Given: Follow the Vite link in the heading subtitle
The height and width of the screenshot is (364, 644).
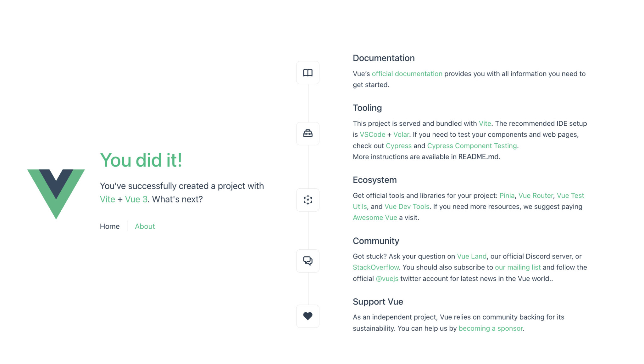Looking at the screenshot, I should tap(107, 199).
